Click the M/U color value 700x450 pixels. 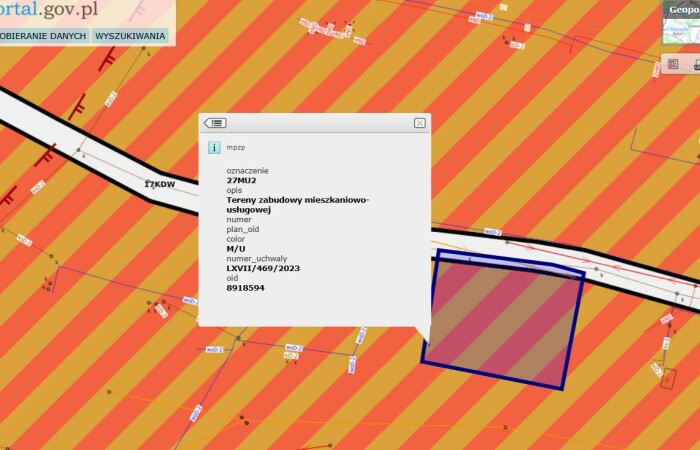pos(236,249)
